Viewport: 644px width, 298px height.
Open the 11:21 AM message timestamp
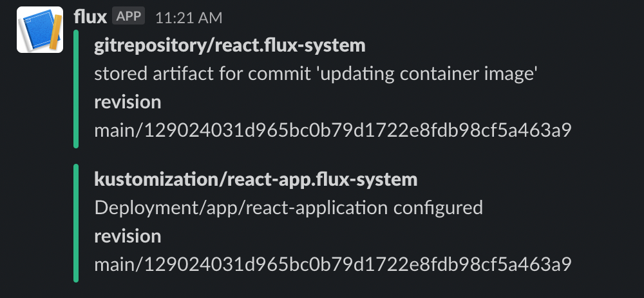189,18
